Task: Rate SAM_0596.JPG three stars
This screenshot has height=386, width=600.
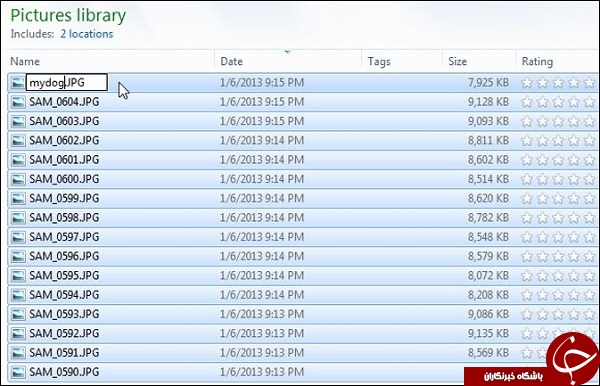Action: [558, 256]
